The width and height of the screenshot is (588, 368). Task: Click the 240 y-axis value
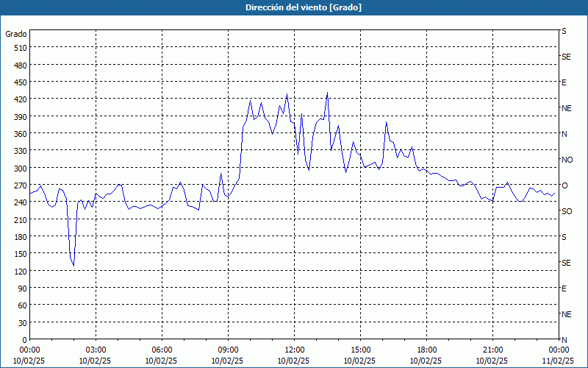[x=21, y=202]
